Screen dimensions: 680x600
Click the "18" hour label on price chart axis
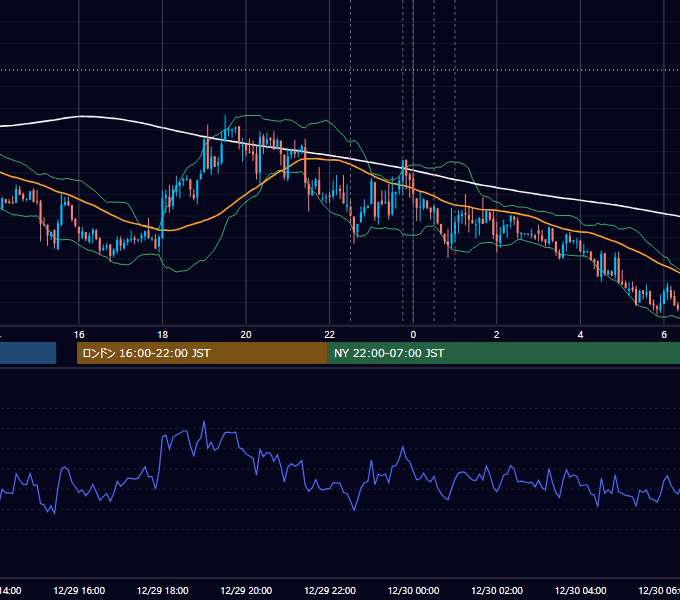(163, 335)
